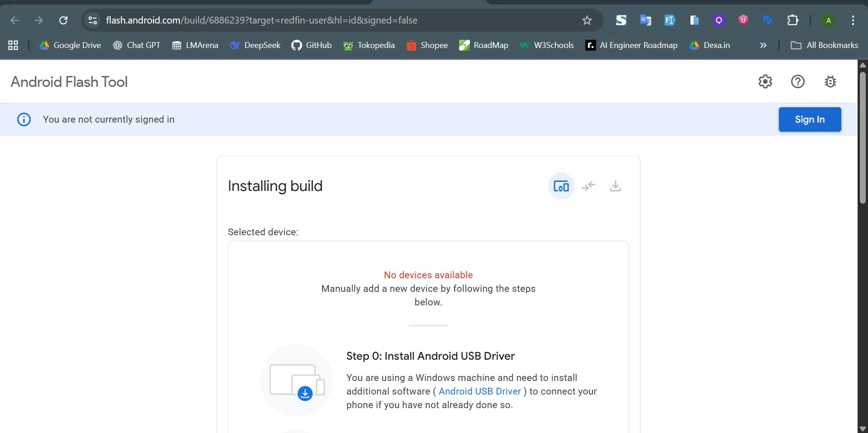Expand the hidden bookmarks overflow chevron
This screenshot has height=433, width=868.
click(x=763, y=45)
